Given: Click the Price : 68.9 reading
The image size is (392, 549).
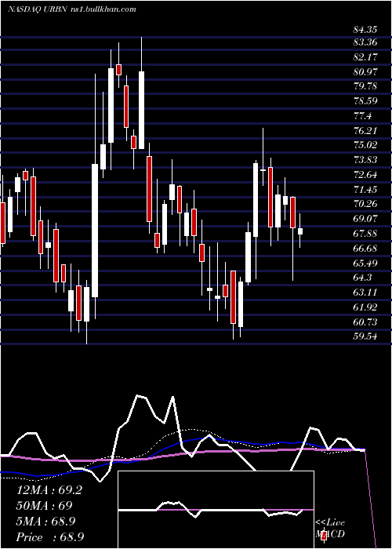Looking at the screenshot, I should coord(49,537).
